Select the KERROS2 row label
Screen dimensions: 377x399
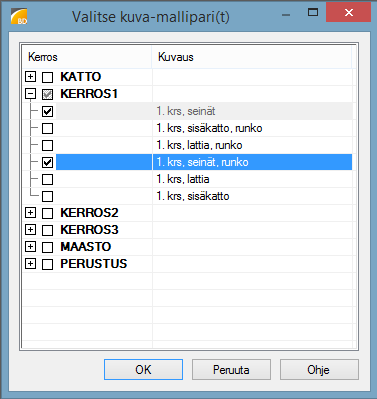tap(89, 213)
